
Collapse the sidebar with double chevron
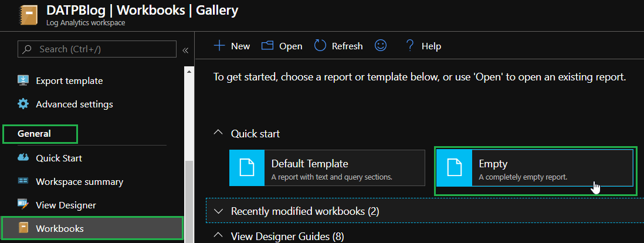(185, 50)
